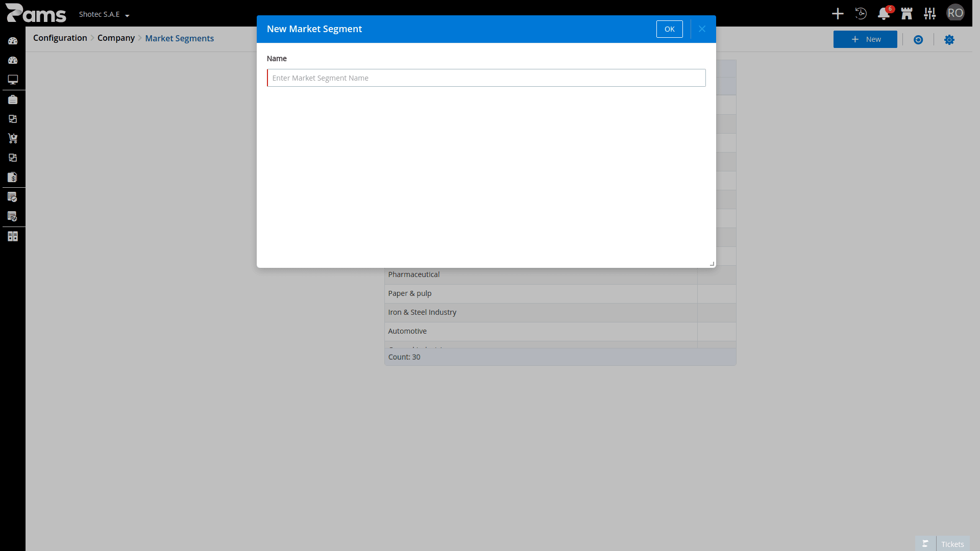Focus the Market Segment Name field
Image resolution: width=980 pixels, height=551 pixels.
click(x=486, y=78)
